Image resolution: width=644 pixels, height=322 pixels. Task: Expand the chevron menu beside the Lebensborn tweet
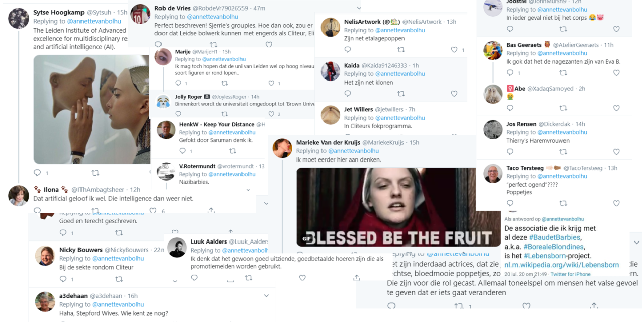pyautogui.click(x=636, y=243)
